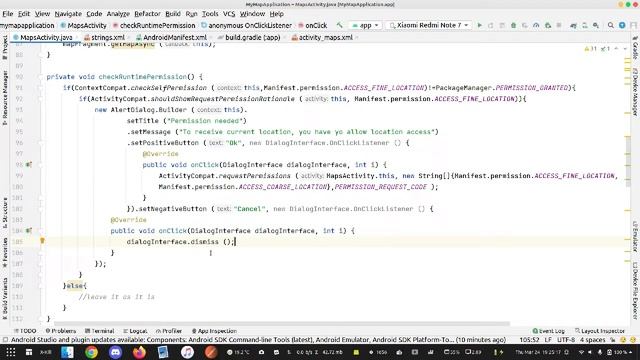The width and height of the screenshot is (640, 360).
Task: Click the 105:52 line column indicator
Action: tap(529, 340)
